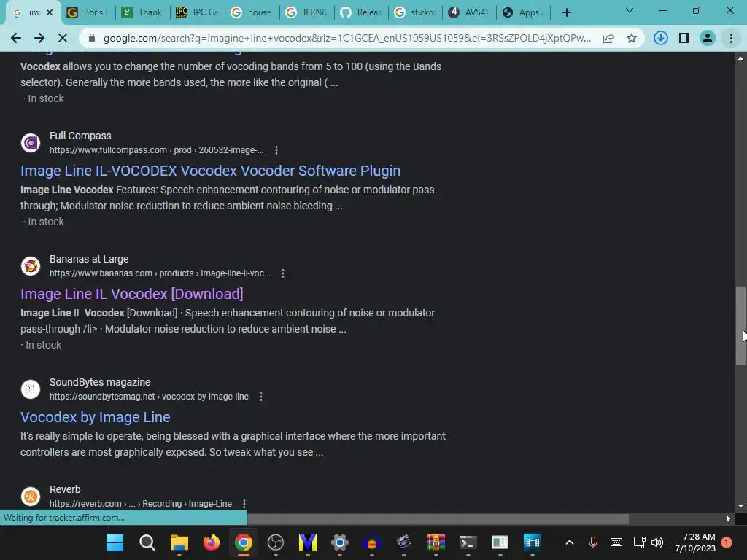The height and width of the screenshot is (560, 747).
Task: Open the Chrome downloads icon
Action: 661,38
